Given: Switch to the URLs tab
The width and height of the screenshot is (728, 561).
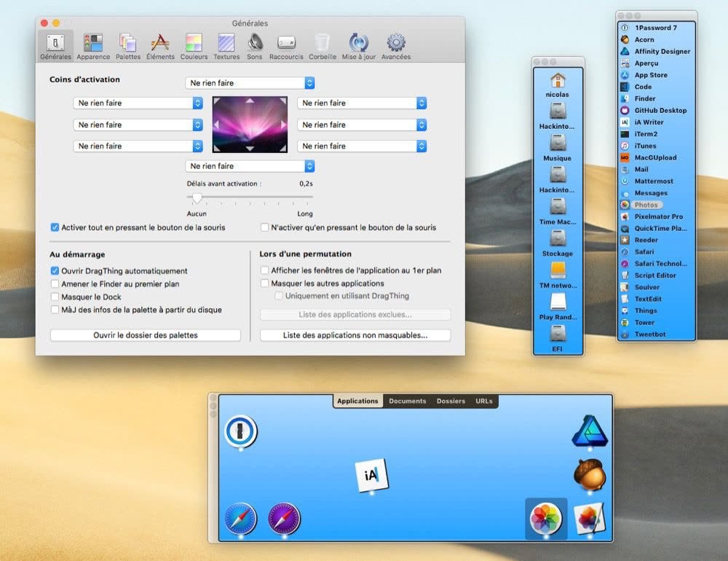Looking at the screenshot, I should [x=484, y=401].
